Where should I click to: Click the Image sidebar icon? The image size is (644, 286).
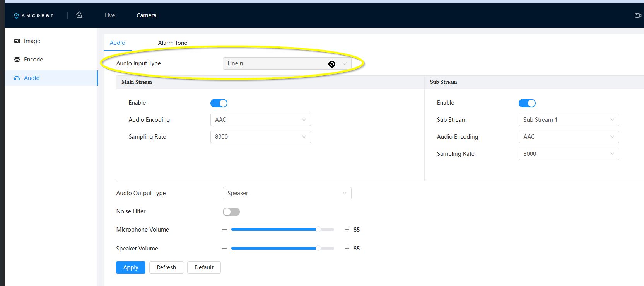tap(17, 41)
